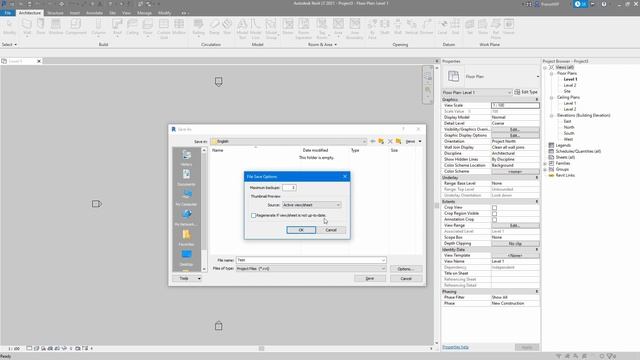Open the Save in folder dropdown
The image size is (640, 360).
tap(289, 141)
